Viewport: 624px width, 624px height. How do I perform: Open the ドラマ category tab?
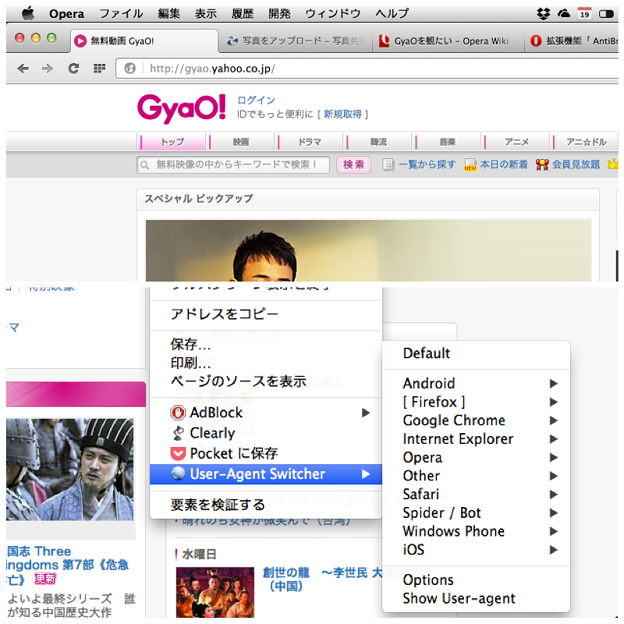coord(310,142)
